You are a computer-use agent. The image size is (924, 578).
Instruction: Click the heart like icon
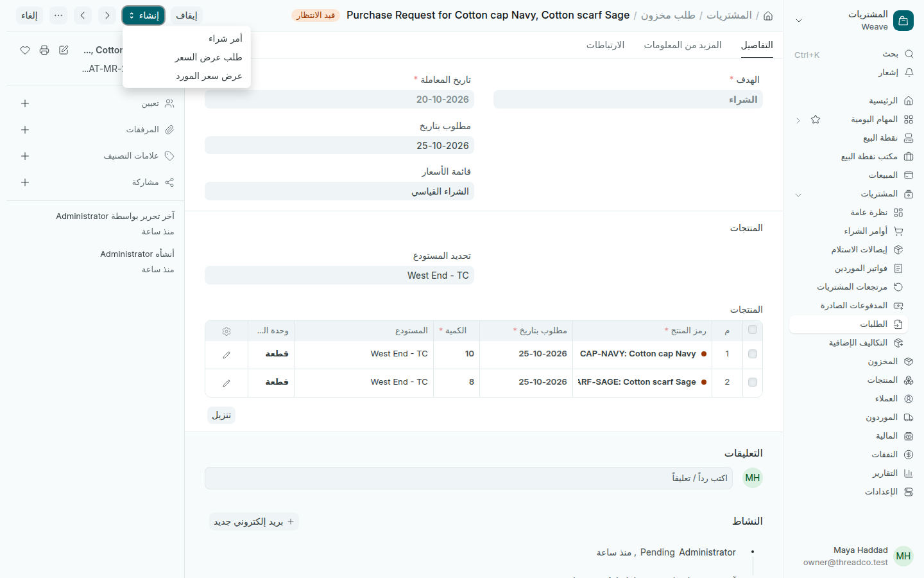point(25,50)
